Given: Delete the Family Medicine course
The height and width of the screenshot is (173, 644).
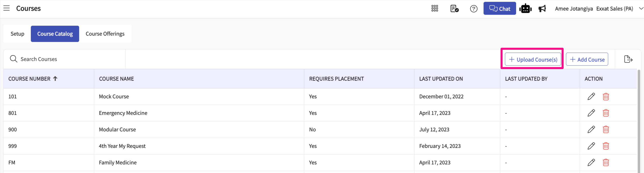Looking at the screenshot, I should point(606,163).
